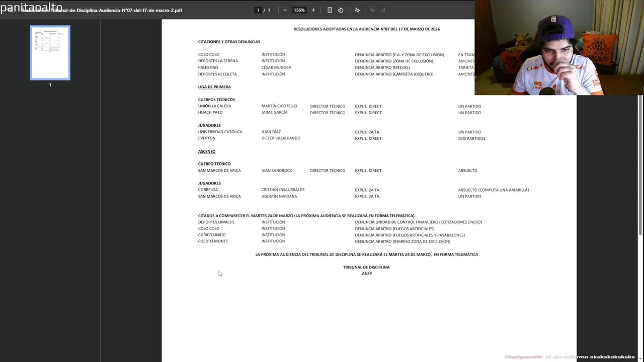Click 'DENUNCIA ÁRBITRO (MEDIAS)' text
Screen dimensions: 644x362
click(382, 67)
